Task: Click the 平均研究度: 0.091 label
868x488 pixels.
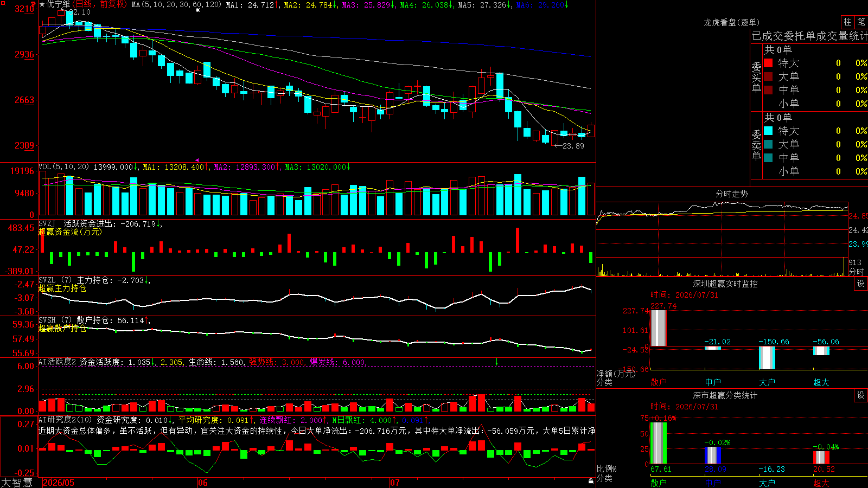Action: click(216, 420)
